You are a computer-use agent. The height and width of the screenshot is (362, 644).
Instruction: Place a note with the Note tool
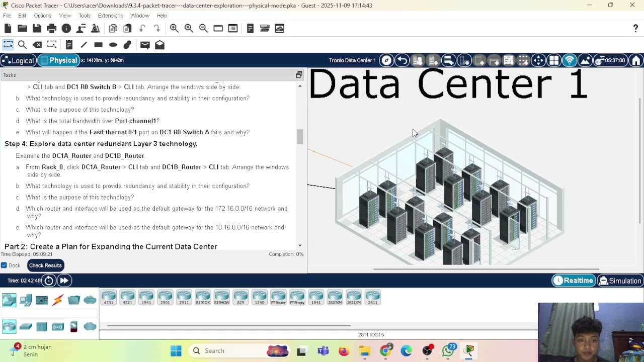tap(69, 45)
